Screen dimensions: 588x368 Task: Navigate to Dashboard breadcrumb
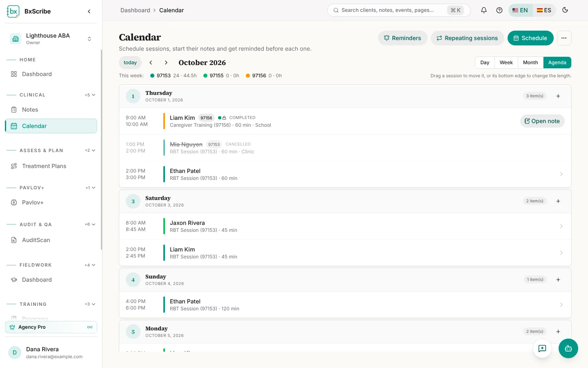[135, 10]
